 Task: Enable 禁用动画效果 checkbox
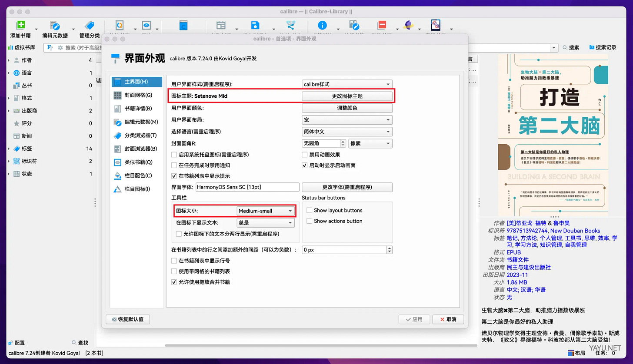pos(303,154)
